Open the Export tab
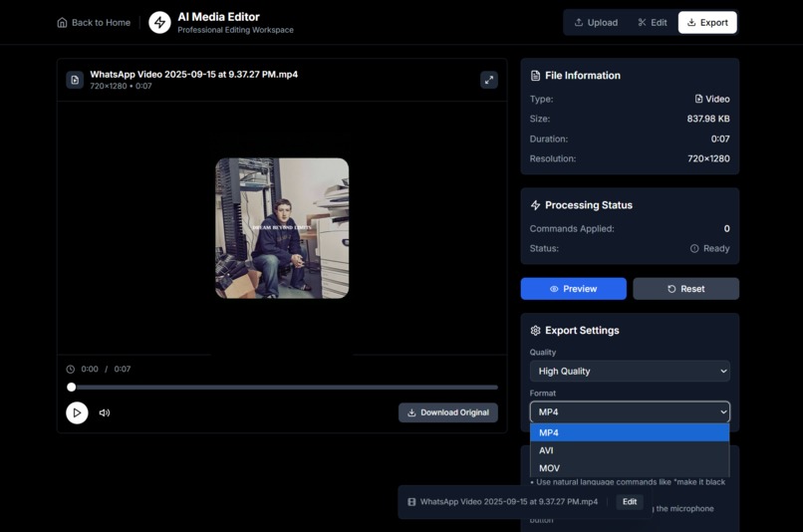This screenshot has width=803, height=532. tap(707, 23)
